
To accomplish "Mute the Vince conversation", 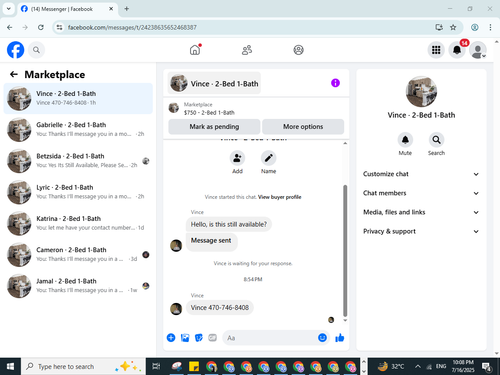I will pyautogui.click(x=405, y=140).
